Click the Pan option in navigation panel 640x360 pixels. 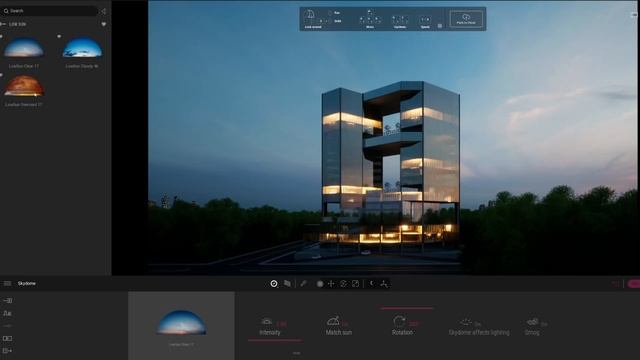[x=335, y=13]
